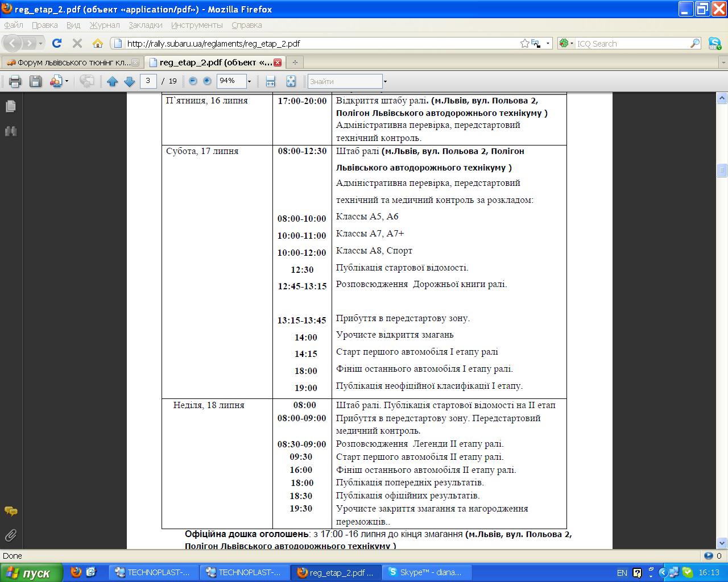
Task: Click the EN language indicator in tray
Action: pyautogui.click(x=622, y=572)
